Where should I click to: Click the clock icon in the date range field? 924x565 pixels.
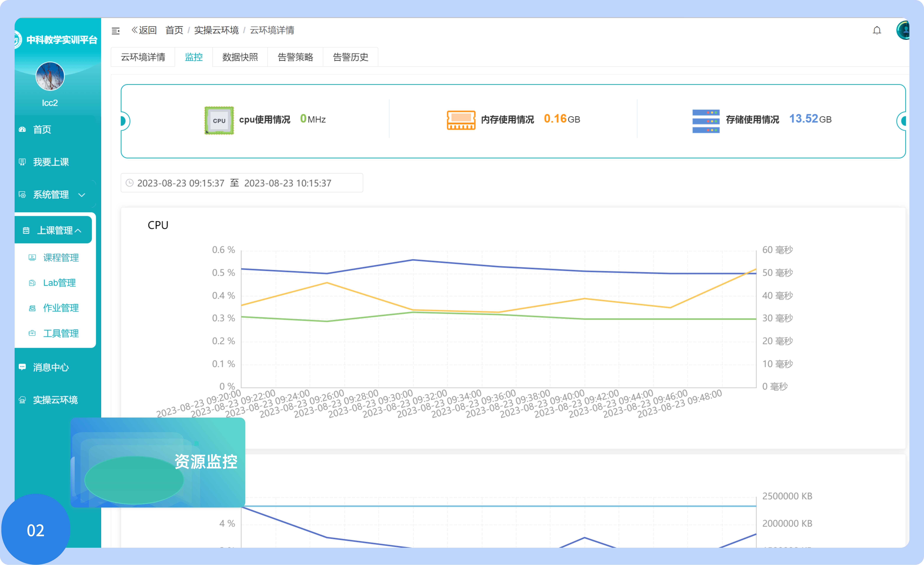[129, 183]
